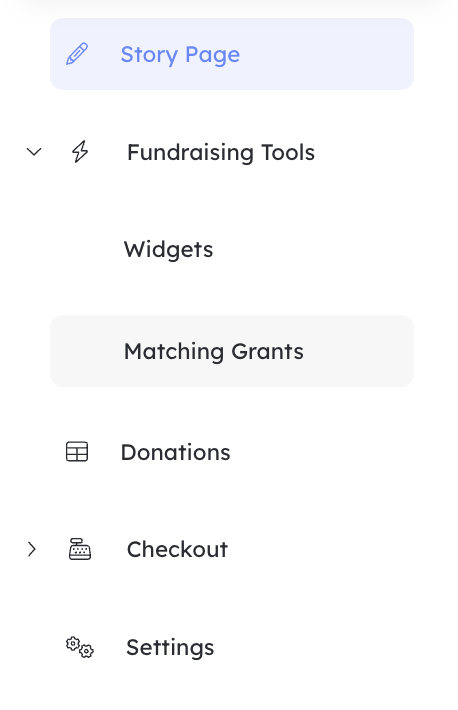458x710 pixels.
Task: Click the cash register Checkout icon
Action: click(80, 549)
